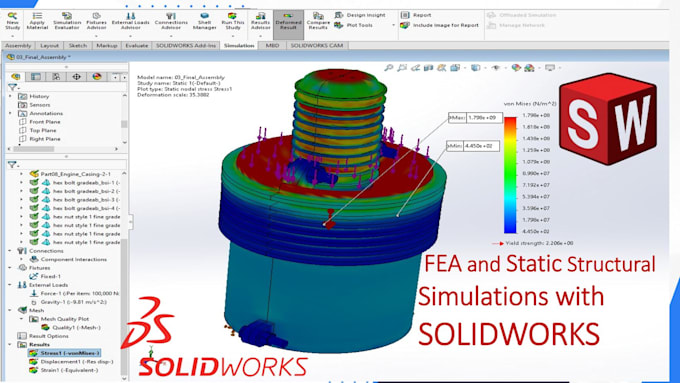Image resolution: width=680 pixels, height=383 pixels.
Task: Open the Assembly ribbon tab
Action: pyautogui.click(x=18, y=45)
